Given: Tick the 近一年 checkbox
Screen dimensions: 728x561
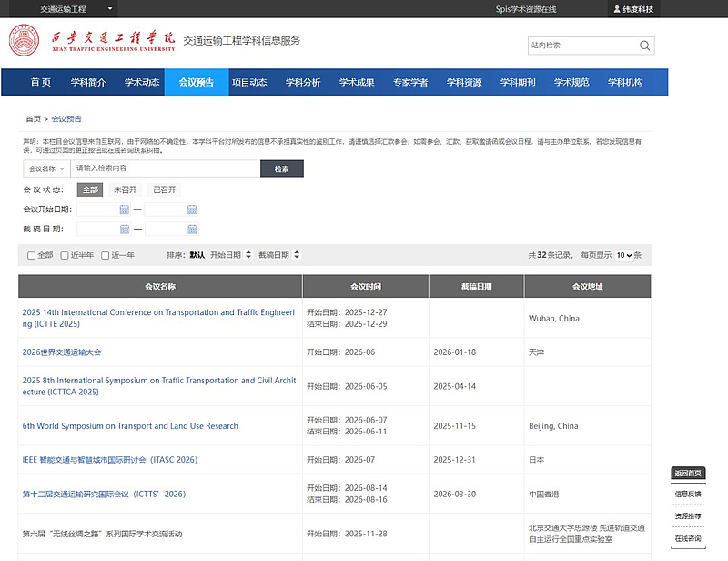Looking at the screenshot, I should tap(106, 256).
